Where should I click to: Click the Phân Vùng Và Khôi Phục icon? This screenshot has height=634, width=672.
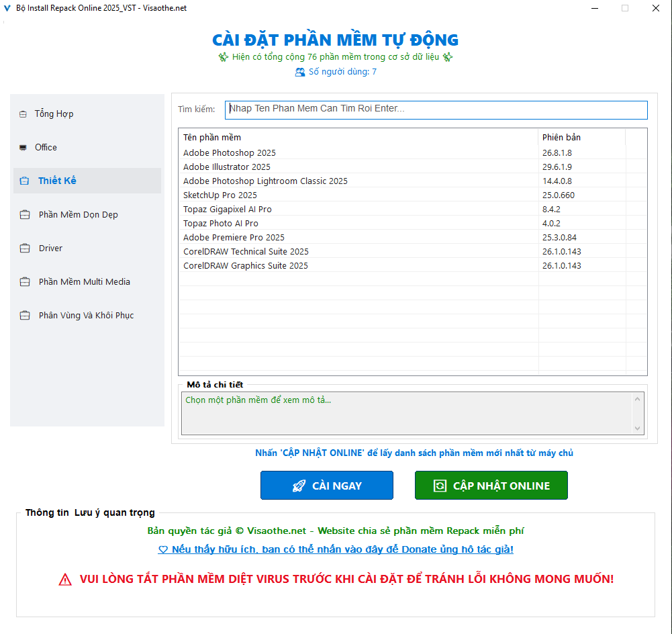tap(25, 316)
